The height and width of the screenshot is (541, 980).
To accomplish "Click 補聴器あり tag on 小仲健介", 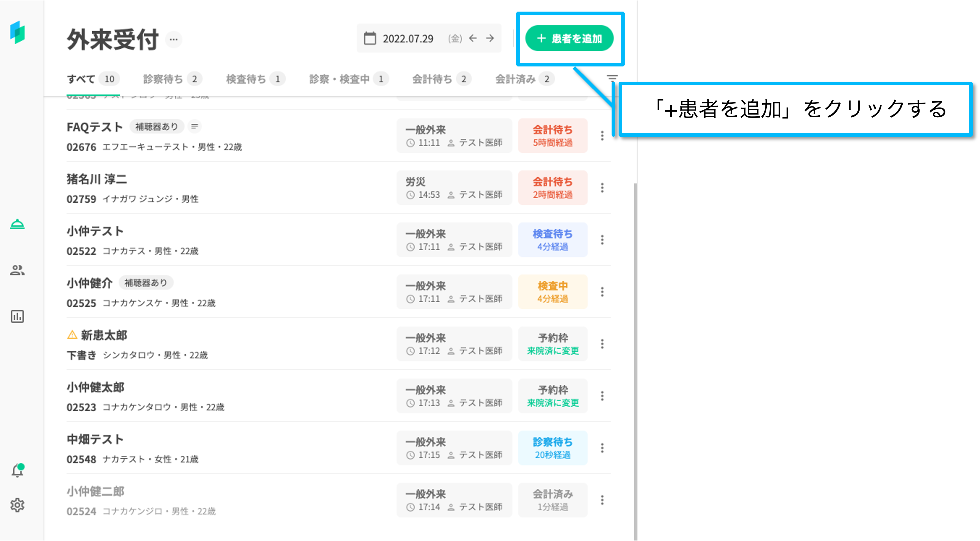I will point(146,283).
